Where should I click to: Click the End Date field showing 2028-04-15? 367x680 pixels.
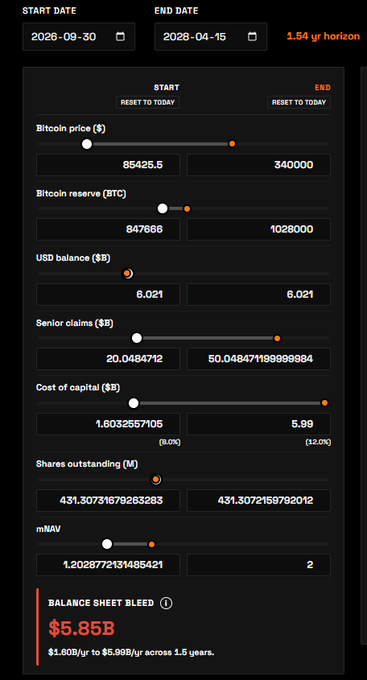pyautogui.click(x=210, y=36)
